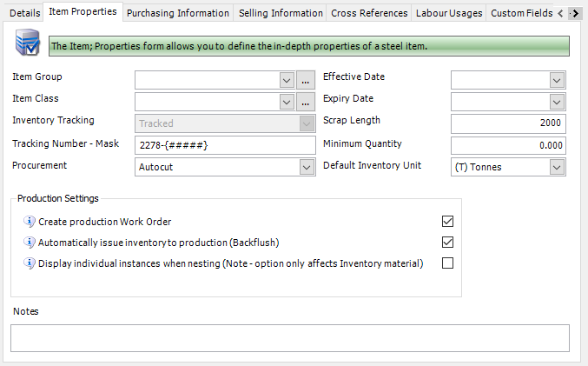Open the Default Inventory Unit dropdown
The image size is (588, 366).
pyautogui.click(x=557, y=167)
